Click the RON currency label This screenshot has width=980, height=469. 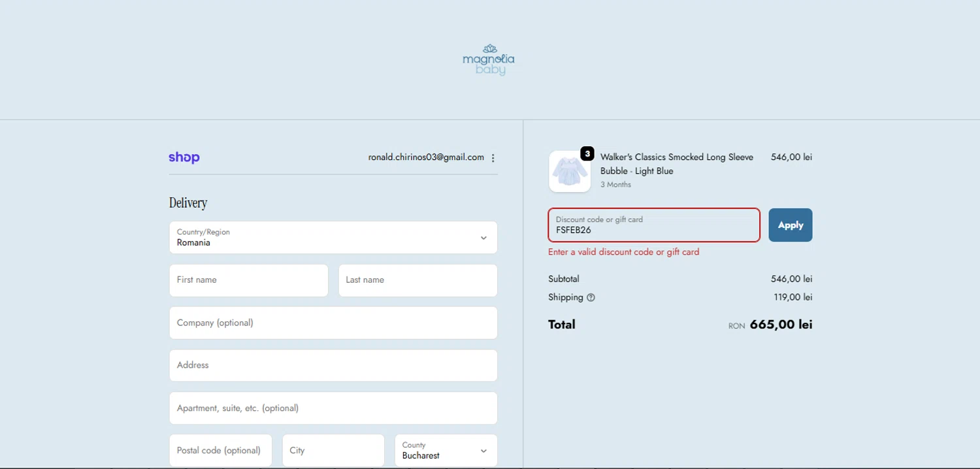point(736,326)
